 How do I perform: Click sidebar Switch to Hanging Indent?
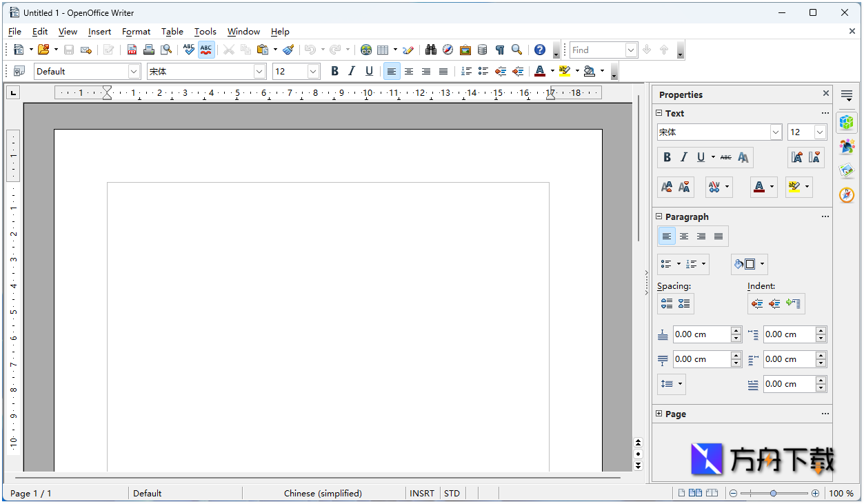tap(793, 303)
